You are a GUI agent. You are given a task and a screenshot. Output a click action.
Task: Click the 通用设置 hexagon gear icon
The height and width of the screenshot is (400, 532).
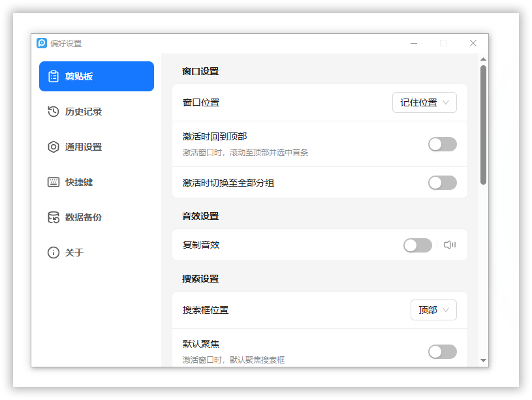pos(54,147)
